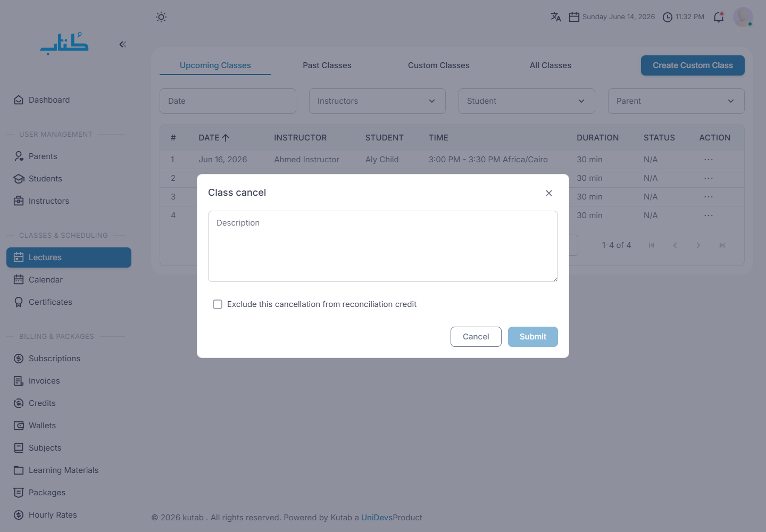Click the STATUS column header

click(659, 138)
